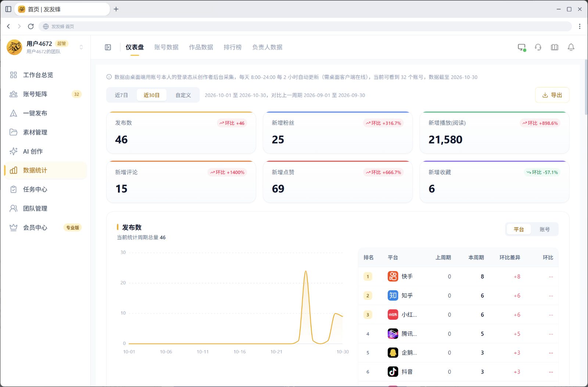The width and height of the screenshot is (588, 387).
Task: Select the 近30日 time range
Action: [151, 95]
